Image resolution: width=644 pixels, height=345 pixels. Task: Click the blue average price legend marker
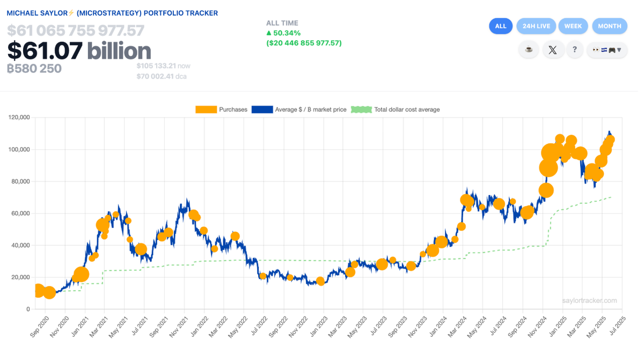click(x=263, y=109)
